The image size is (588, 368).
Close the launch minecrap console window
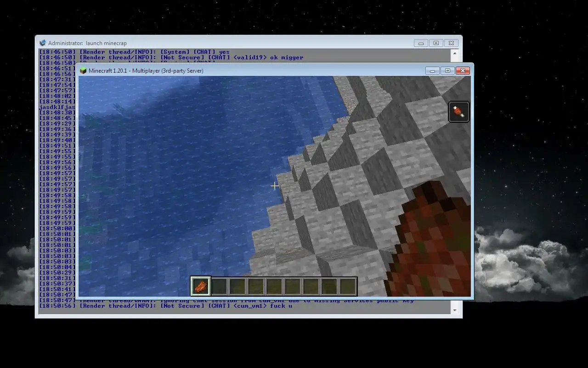[x=451, y=43]
